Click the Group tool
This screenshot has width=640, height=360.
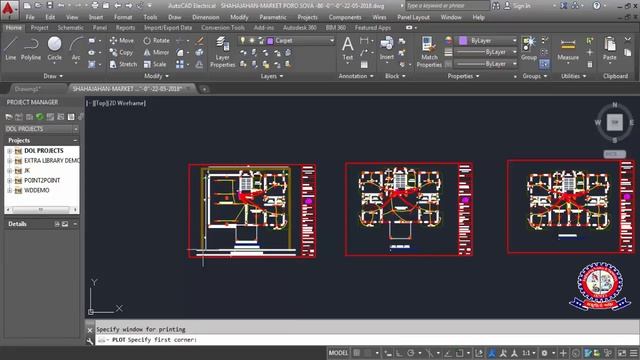pos(529,48)
